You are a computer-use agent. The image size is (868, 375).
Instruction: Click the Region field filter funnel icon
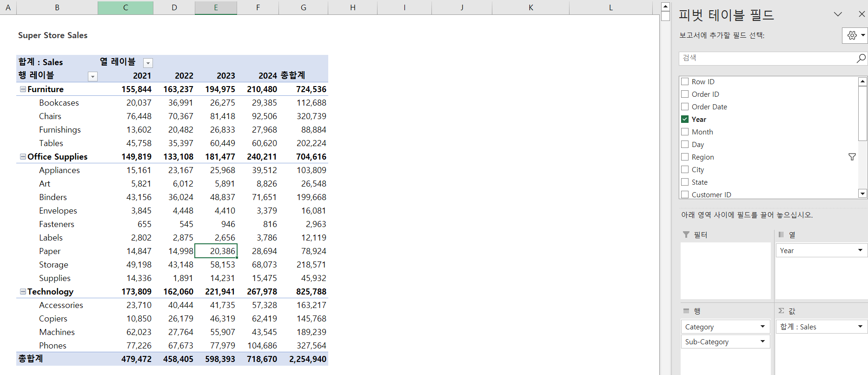click(852, 157)
